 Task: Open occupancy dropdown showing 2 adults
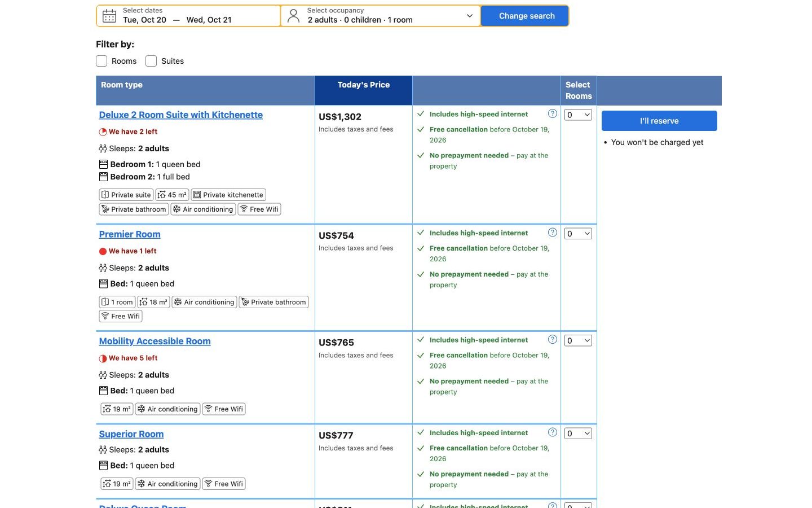pos(380,16)
